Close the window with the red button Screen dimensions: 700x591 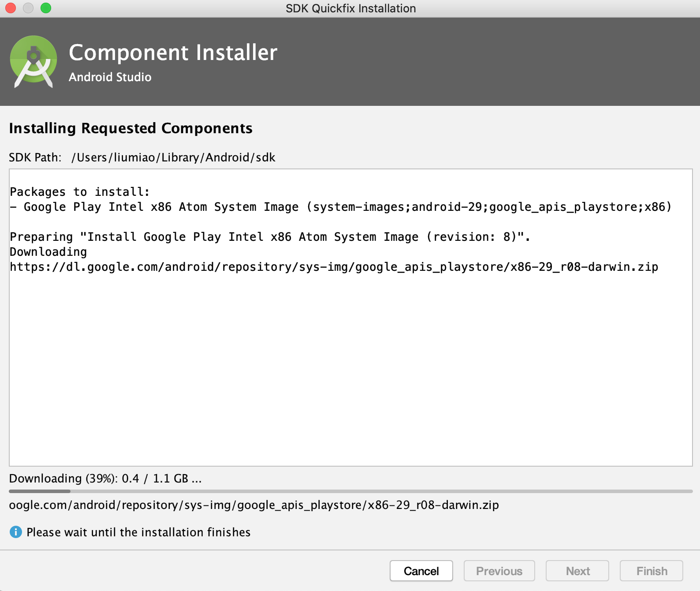pos(11,8)
